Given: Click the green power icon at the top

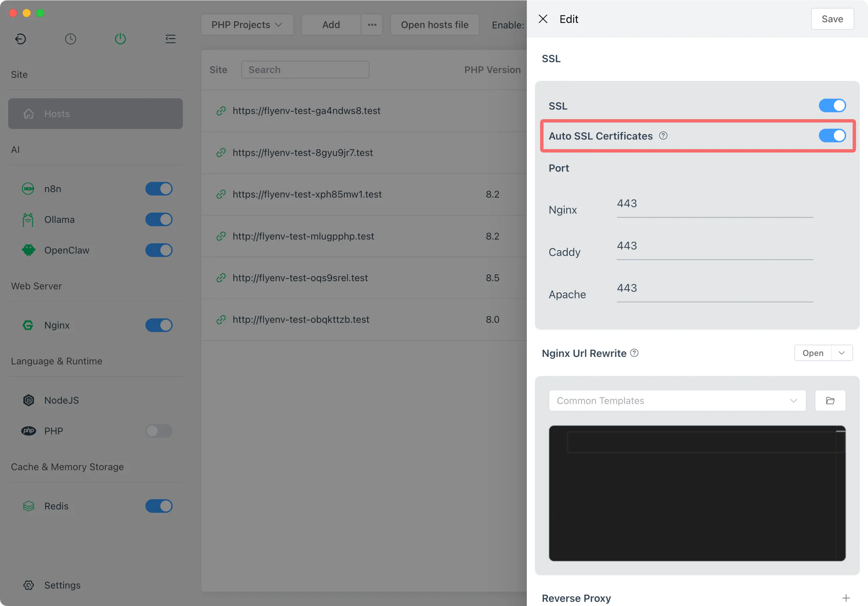Looking at the screenshot, I should [x=120, y=39].
